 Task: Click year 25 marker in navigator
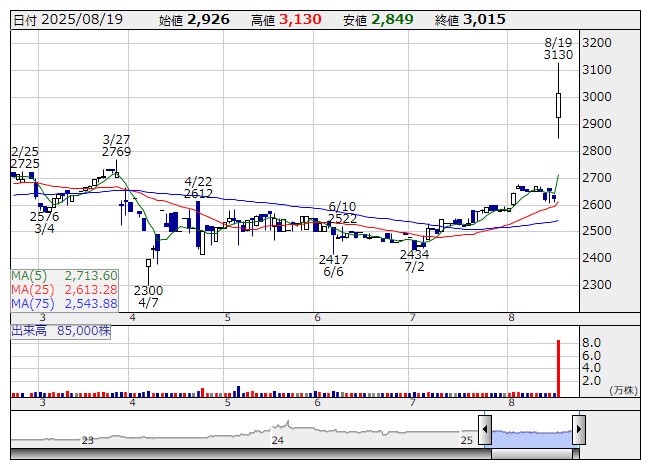click(x=466, y=440)
